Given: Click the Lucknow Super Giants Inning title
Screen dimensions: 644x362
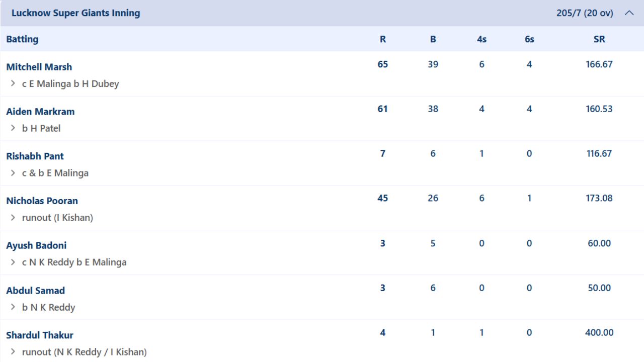Looking at the screenshot, I should click(x=75, y=13).
